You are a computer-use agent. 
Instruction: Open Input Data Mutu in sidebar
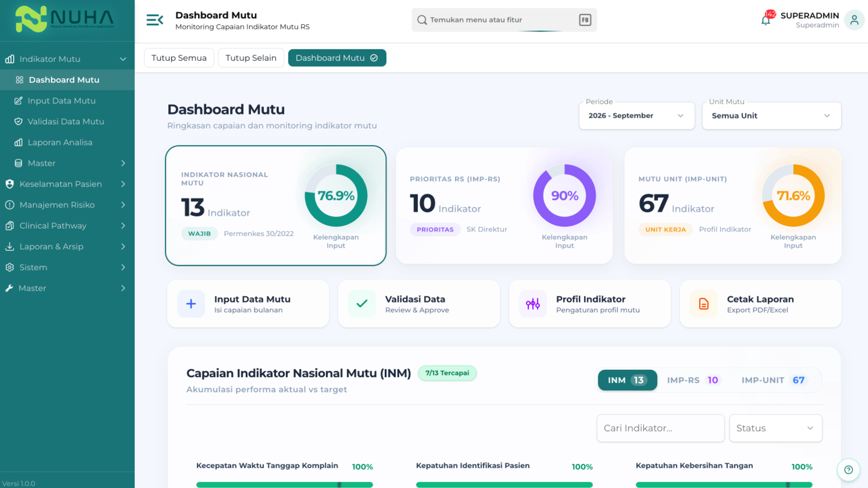(67, 101)
